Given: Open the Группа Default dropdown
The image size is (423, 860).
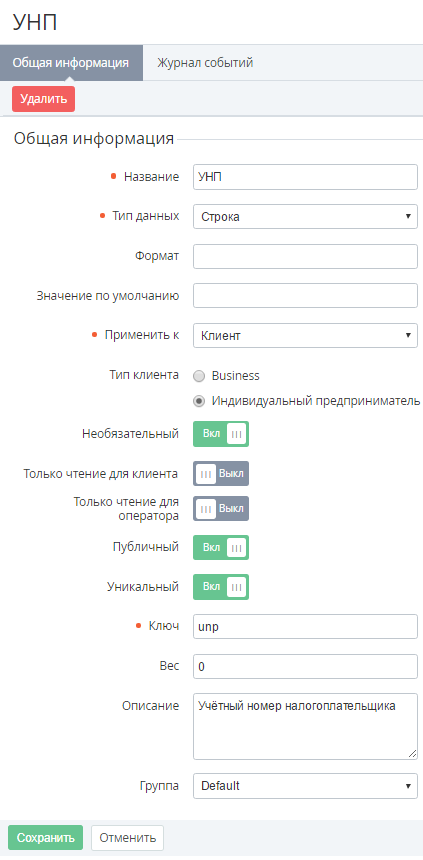Looking at the screenshot, I should pyautogui.click(x=305, y=786).
